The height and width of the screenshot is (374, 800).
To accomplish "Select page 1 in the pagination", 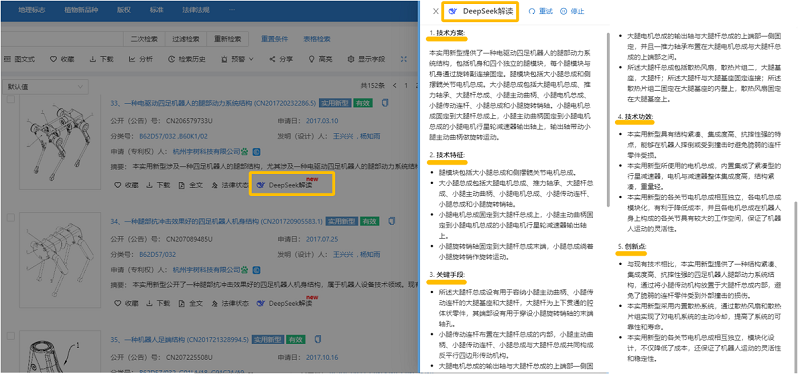I will [x=406, y=86].
